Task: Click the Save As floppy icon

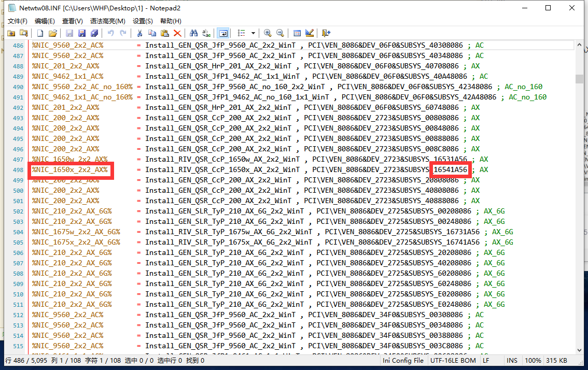Action: pos(82,33)
